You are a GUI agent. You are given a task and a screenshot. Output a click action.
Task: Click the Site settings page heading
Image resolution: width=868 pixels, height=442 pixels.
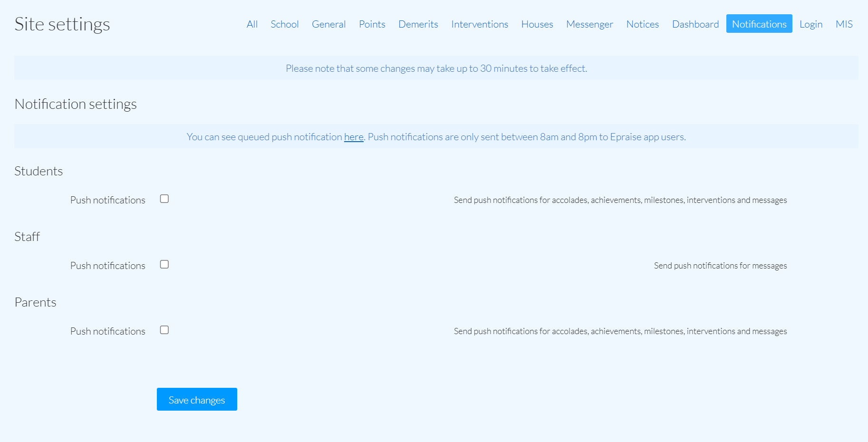pyautogui.click(x=62, y=24)
